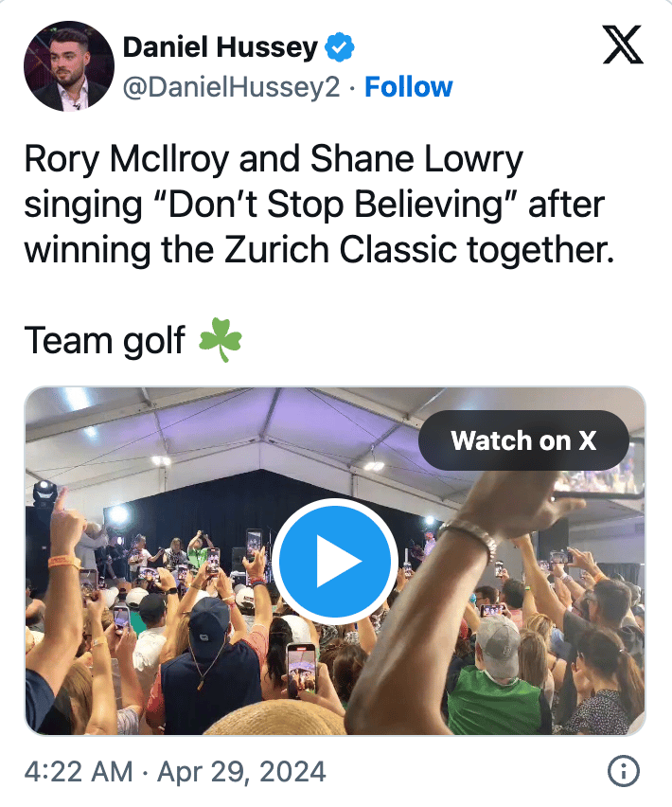Click the @DanielHussey2 handle
The image size is (672, 807).
[x=231, y=87]
